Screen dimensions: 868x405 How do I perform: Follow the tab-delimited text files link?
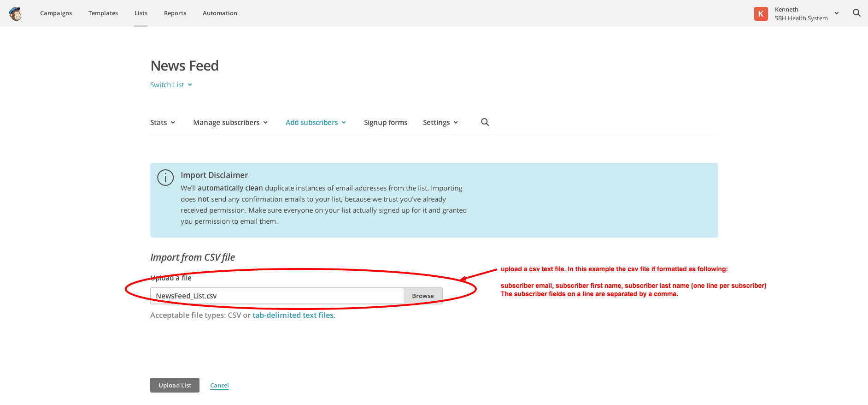pyautogui.click(x=293, y=316)
